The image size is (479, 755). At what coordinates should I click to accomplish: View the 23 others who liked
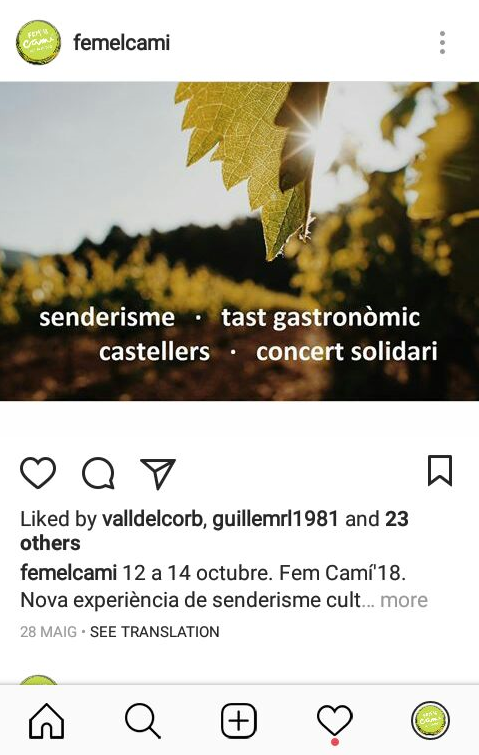[x=214, y=531]
